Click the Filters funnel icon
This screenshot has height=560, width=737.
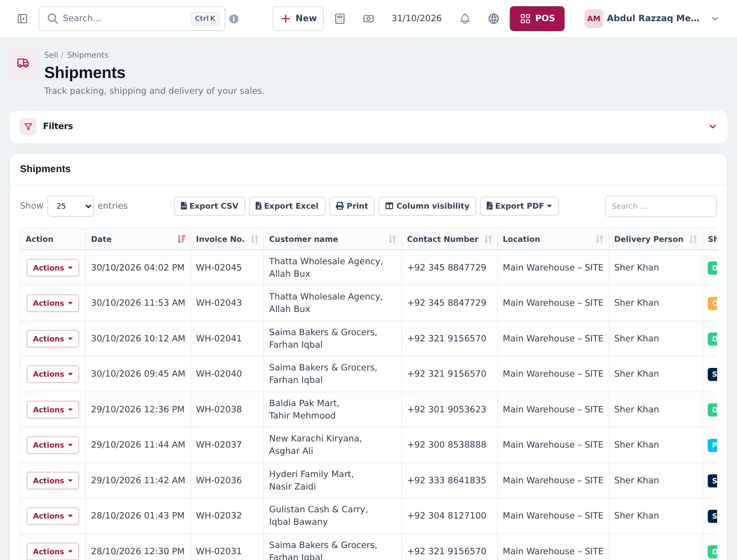[x=28, y=127]
